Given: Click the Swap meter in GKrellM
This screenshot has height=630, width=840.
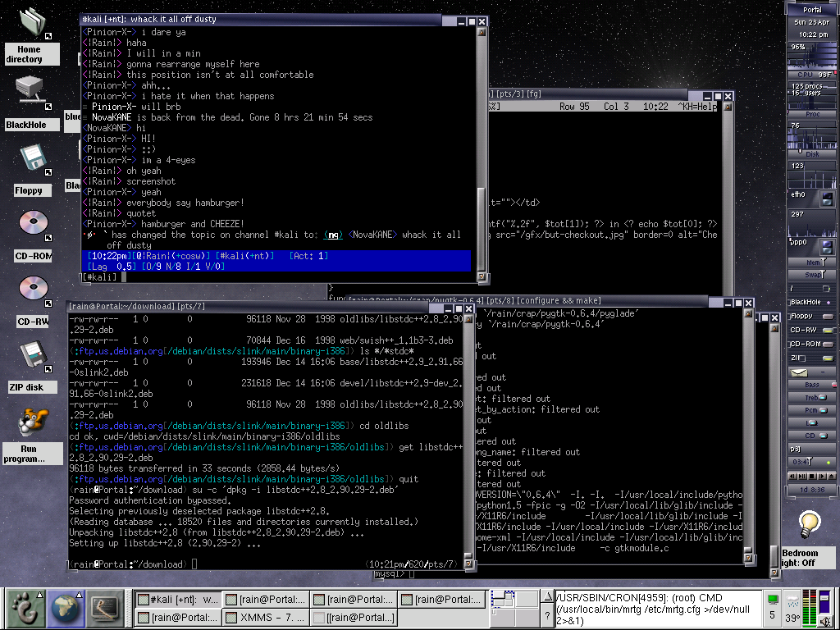Looking at the screenshot, I should (812, 275).
